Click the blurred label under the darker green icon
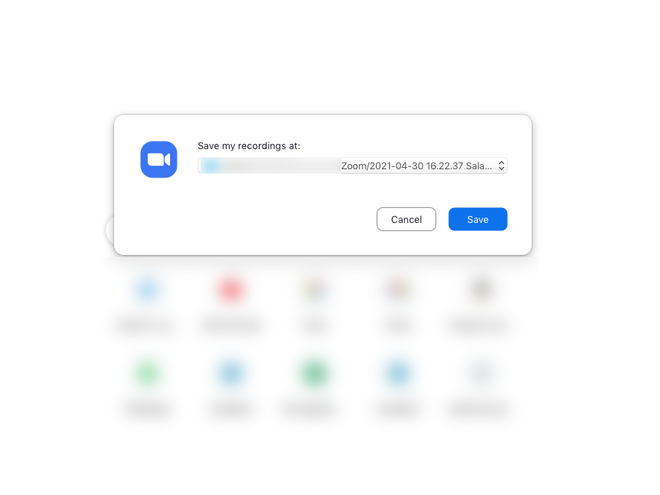Image resolution: width=660 pixels, height=495 pixels. pos(312,408)
